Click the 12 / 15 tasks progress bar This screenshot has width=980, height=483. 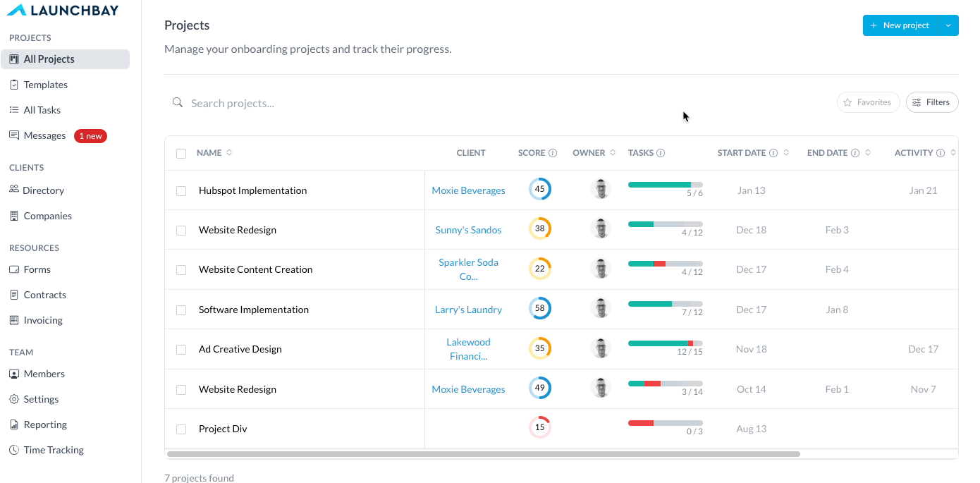[666, 343]
